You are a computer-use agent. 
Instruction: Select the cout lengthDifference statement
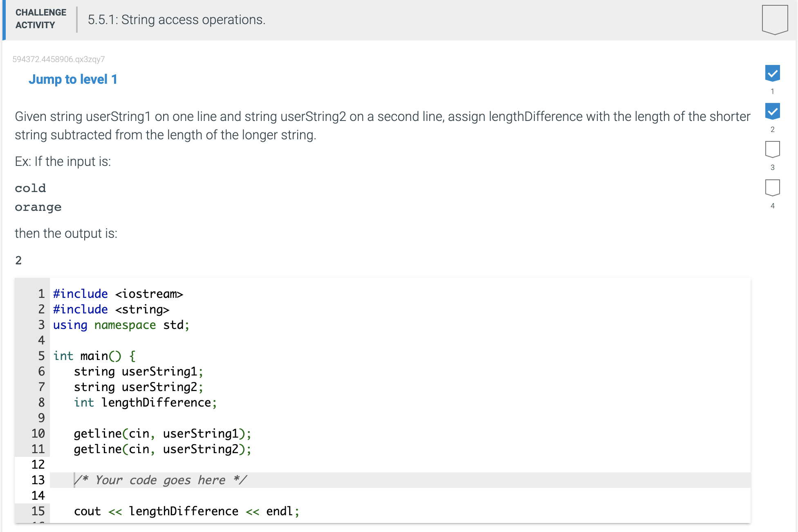186,511
